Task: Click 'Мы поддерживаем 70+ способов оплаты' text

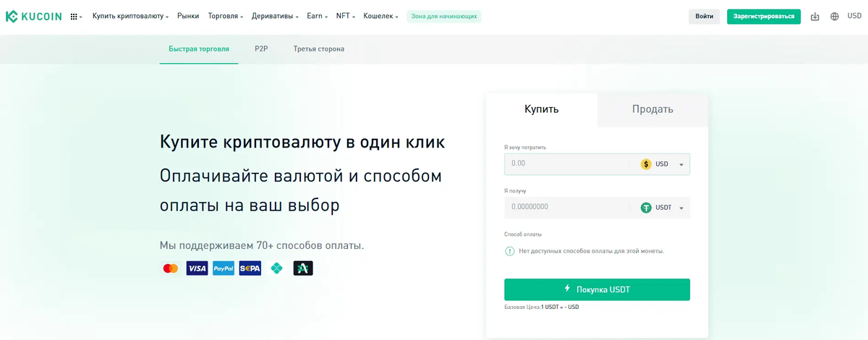Action: [x=262, y=245]
